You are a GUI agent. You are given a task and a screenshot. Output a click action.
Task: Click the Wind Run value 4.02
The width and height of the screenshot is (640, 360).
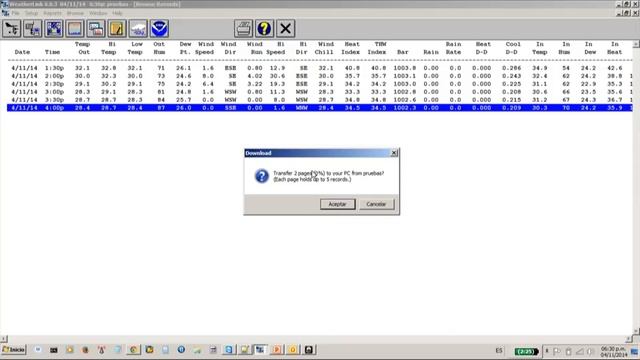(255, 76)
